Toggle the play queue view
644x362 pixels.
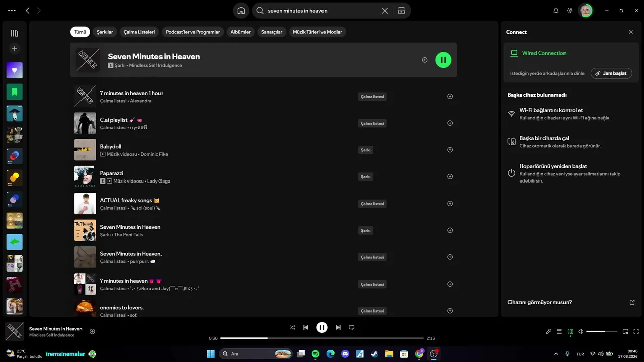559,332
